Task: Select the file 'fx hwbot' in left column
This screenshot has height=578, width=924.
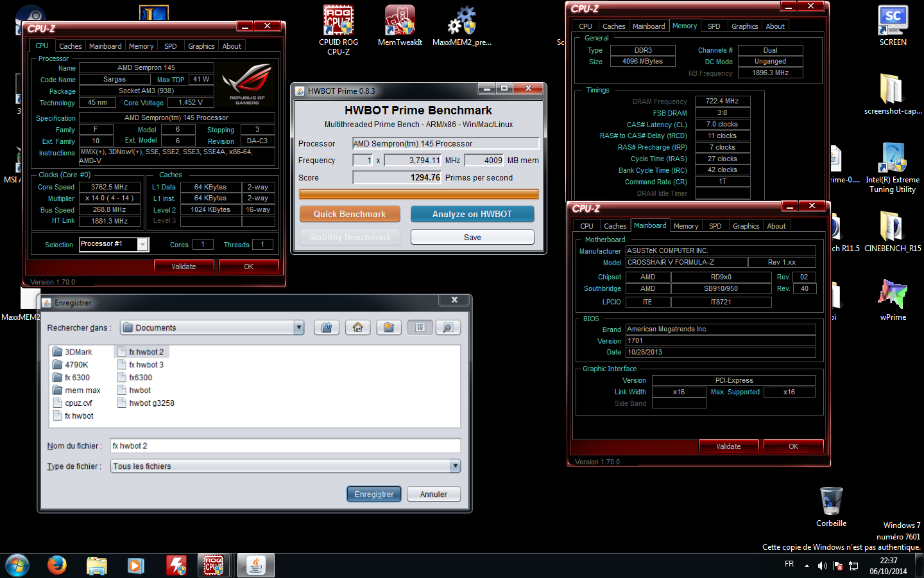Action: [73, 416]
